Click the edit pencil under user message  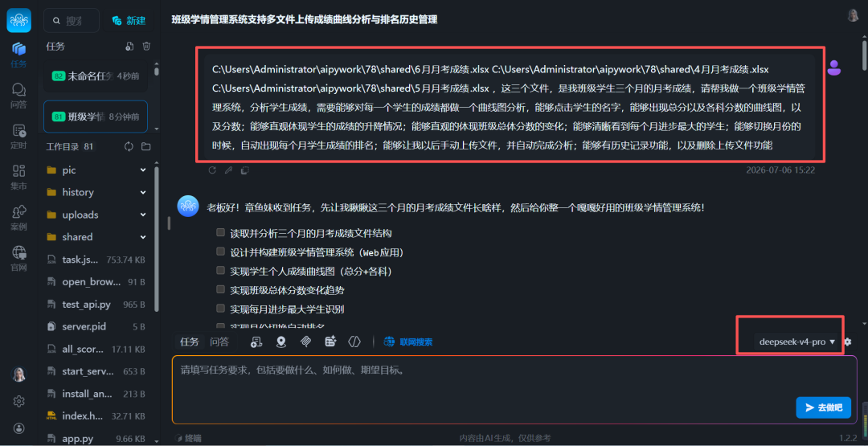[x=228, y=170]
